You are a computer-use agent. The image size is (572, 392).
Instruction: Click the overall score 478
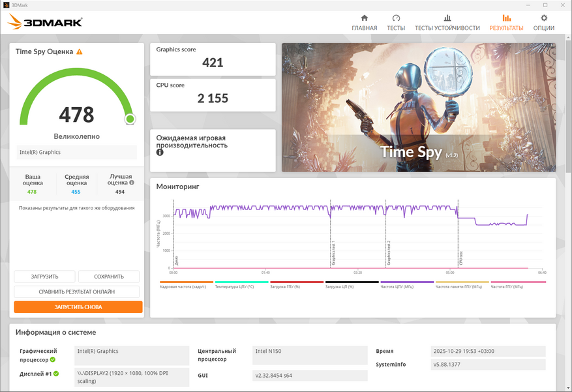[x=76, y=115]
